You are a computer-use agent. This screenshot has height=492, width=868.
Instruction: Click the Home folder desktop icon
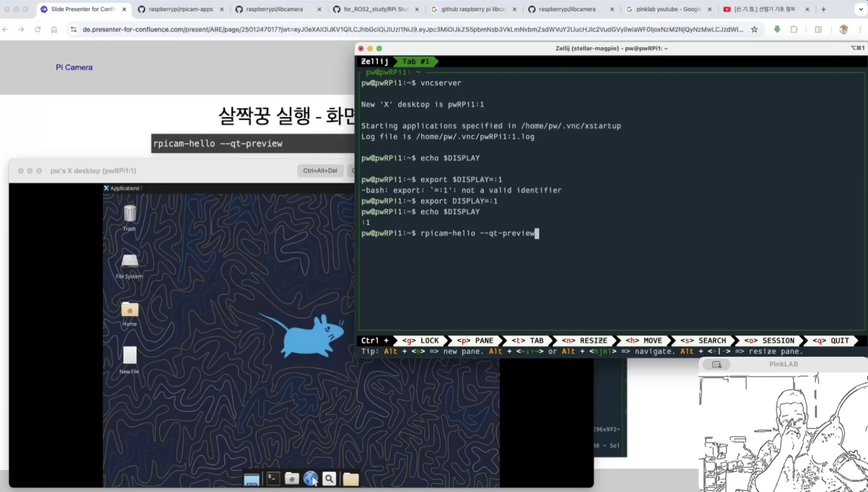click(129, 311)
